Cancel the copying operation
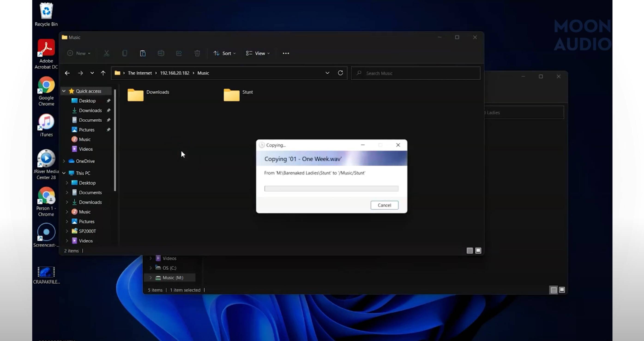The image size is (644, 341). coord(384,205)
